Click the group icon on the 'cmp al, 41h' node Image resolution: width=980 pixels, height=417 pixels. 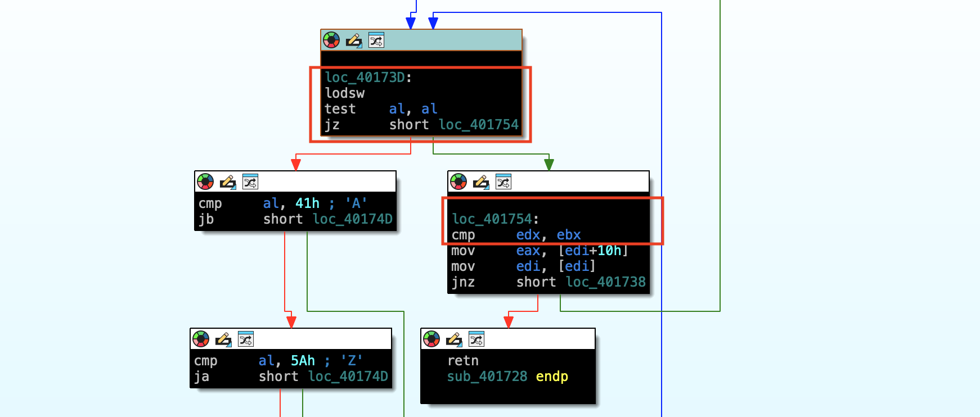[250, 182]
